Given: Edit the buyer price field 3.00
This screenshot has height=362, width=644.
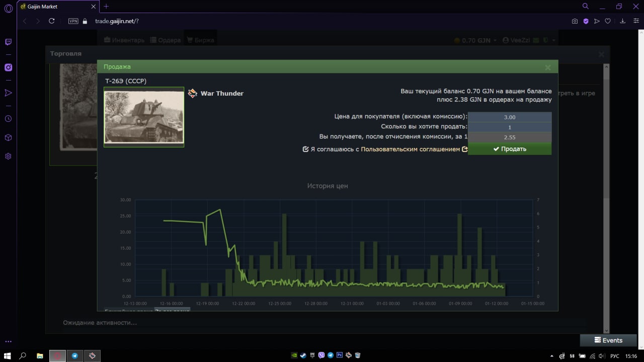Looking at the screenshot, I should (510, 117).
